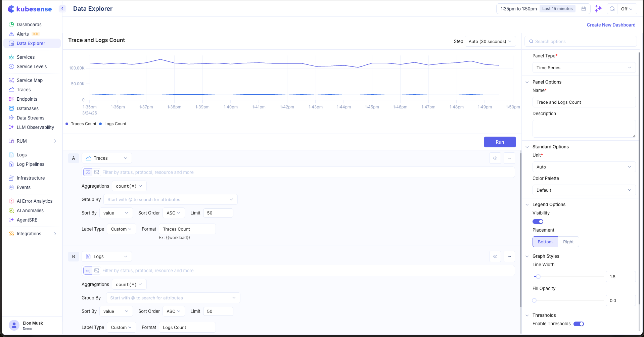Click the AI sparkle icon in header

click(598, 9)
